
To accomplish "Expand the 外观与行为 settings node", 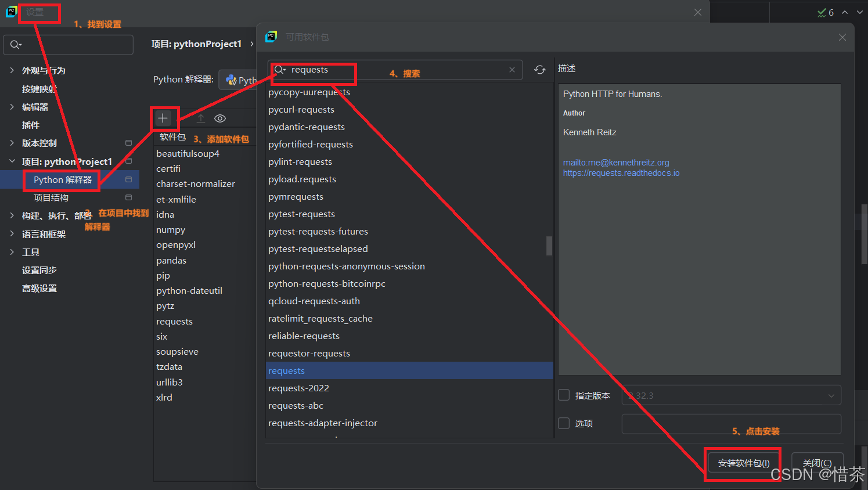I will tap(12, 70).
